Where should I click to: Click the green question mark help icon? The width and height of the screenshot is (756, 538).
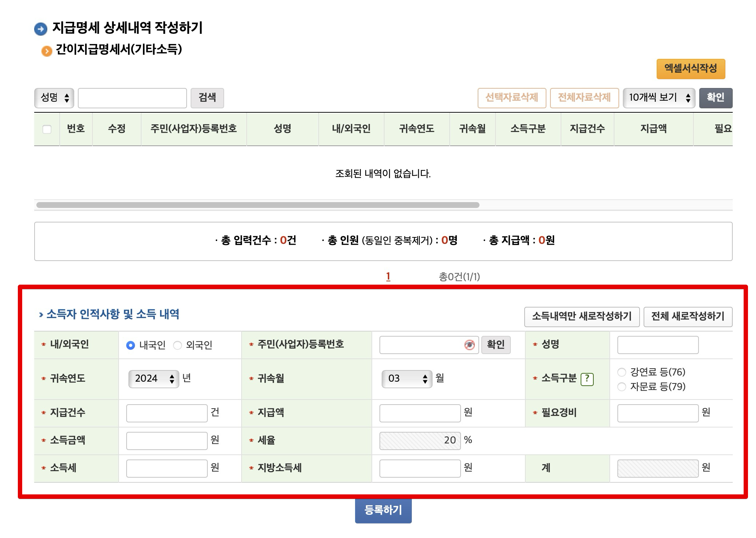[587, 379]
